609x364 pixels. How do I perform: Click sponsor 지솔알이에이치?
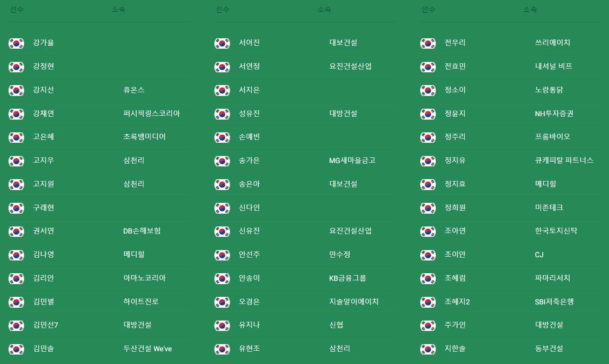coord(354,302)
